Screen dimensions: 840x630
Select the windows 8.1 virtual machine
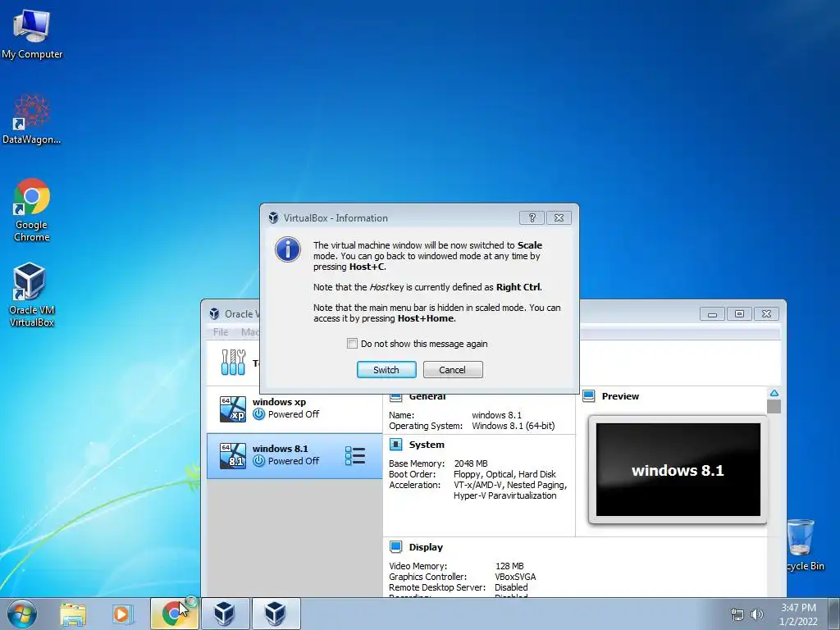294,455
